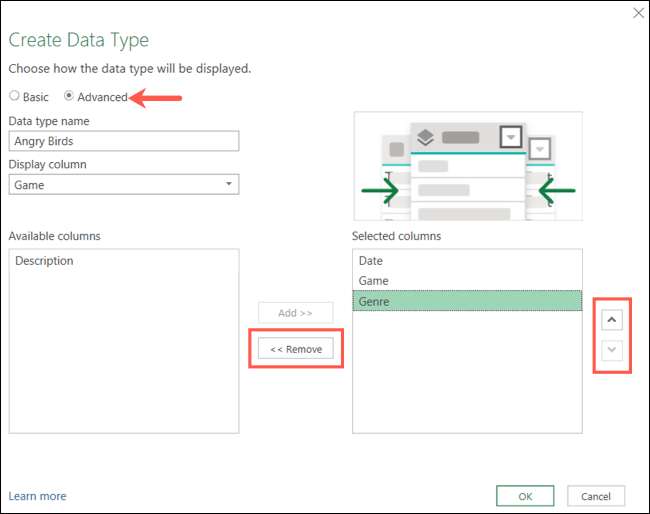
Task: Open the Learn more link
Action: point(38,496)
